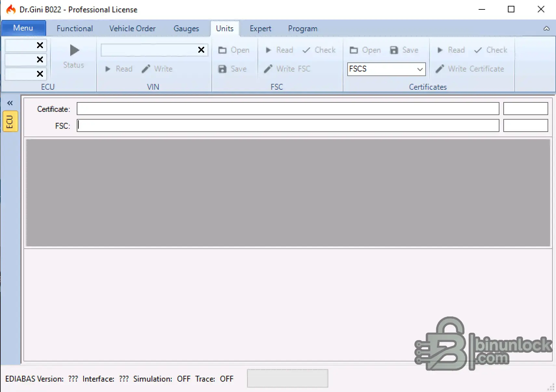Clear the third ECU field with X
The width and height of the screenshot is (556, 392).
[40, 74]
